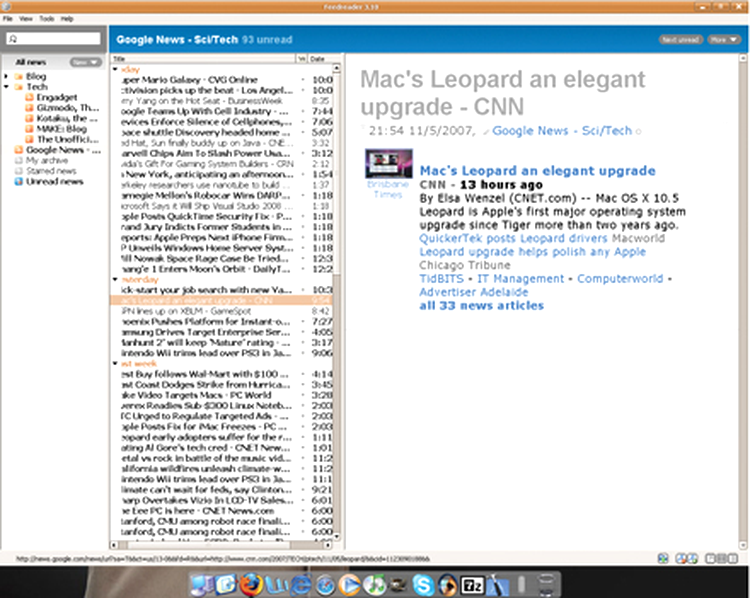
Task: Open the 'Mac's Leopard an elegant upgrade' link
Action: [x=538, y=171]
